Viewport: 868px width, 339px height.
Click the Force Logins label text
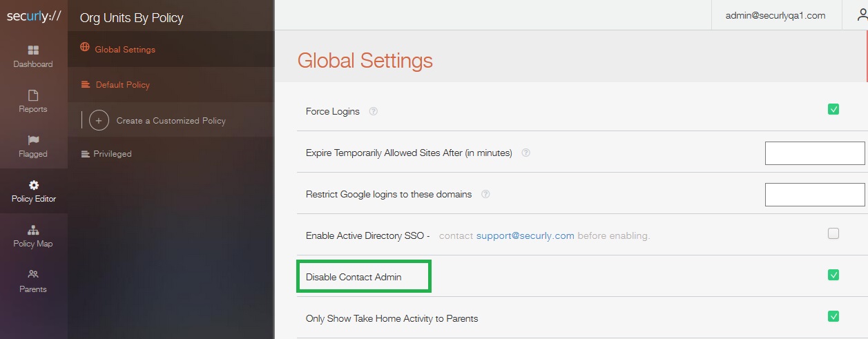[x=333, y=111]
